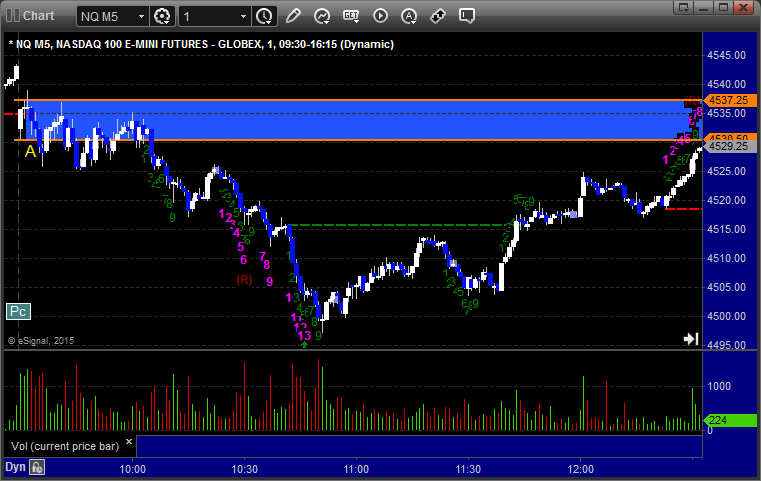Click the gray 4529.25 last price marker

coord(729,146)
